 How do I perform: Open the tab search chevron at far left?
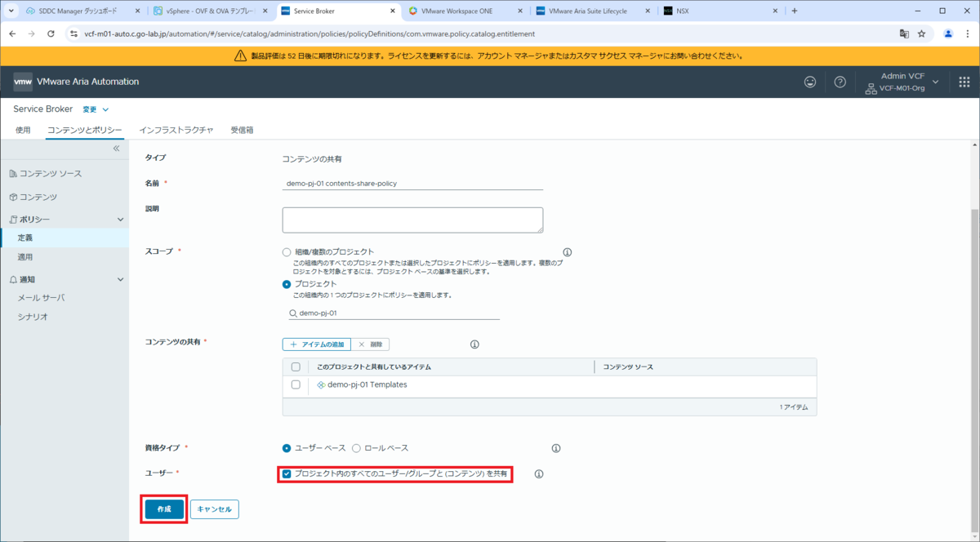pos(11,11)
